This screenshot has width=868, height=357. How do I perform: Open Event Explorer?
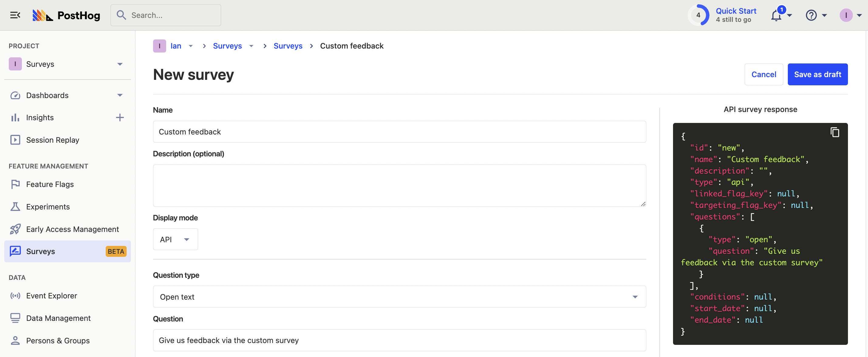coord(52,296)
